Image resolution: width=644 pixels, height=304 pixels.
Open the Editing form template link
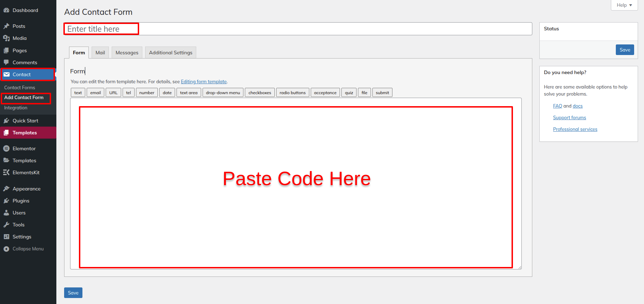[204, 82]
